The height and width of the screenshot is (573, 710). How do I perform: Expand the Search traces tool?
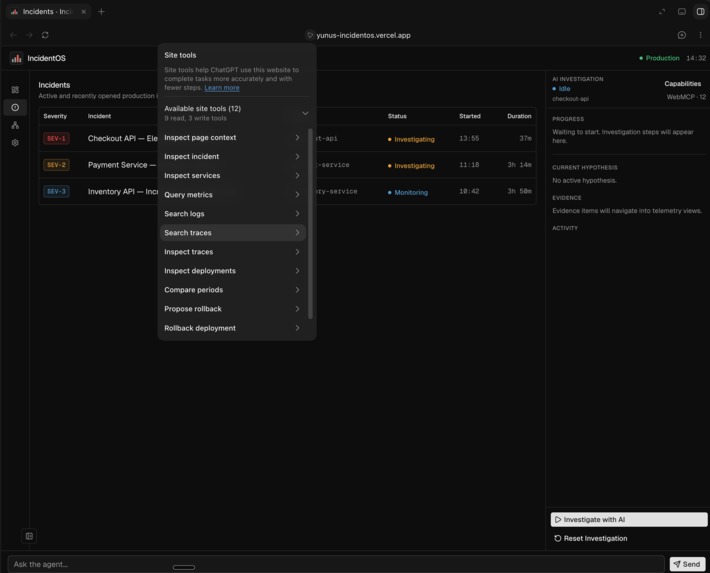233,233
